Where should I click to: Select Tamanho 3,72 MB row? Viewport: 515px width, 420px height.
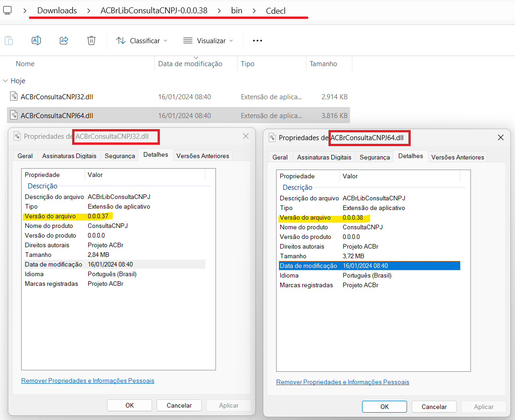coord(369,256)
